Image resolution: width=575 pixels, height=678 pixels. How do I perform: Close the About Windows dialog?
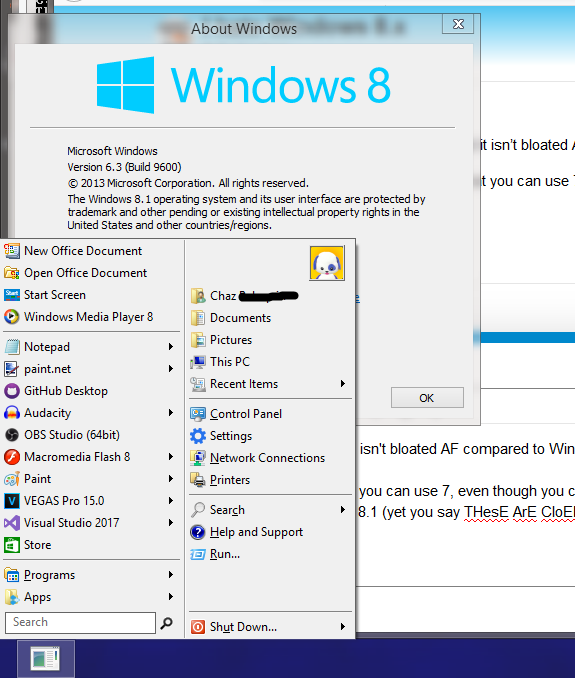[458, 24]
